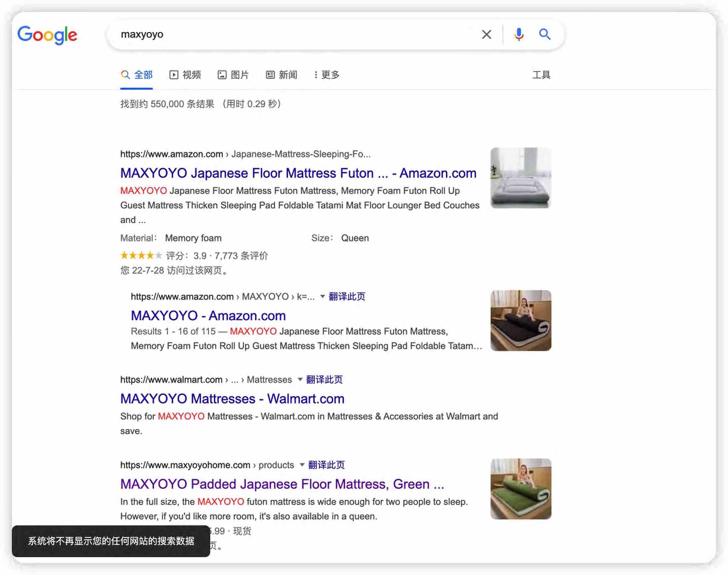Open the MAXYOYO Mattresses Walmart.com link
The width and height of the screenshot is (728, 575).
click(x=232, y=398)
